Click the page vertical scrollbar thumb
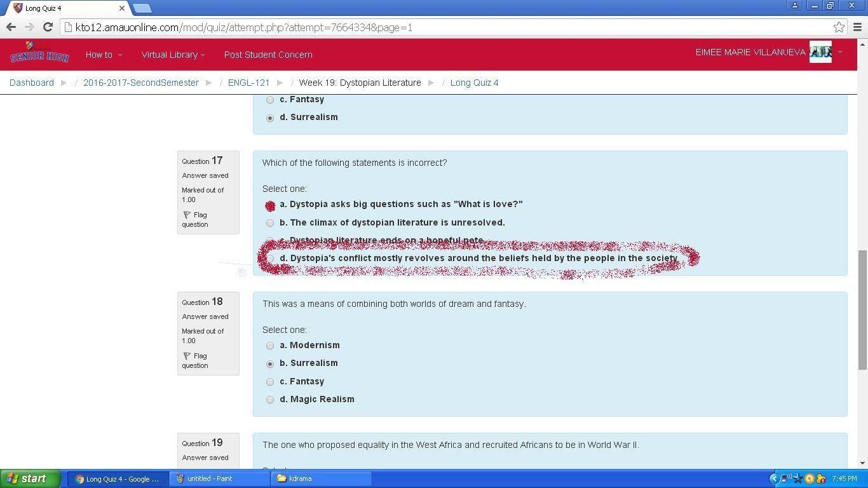 pos(862,309)
